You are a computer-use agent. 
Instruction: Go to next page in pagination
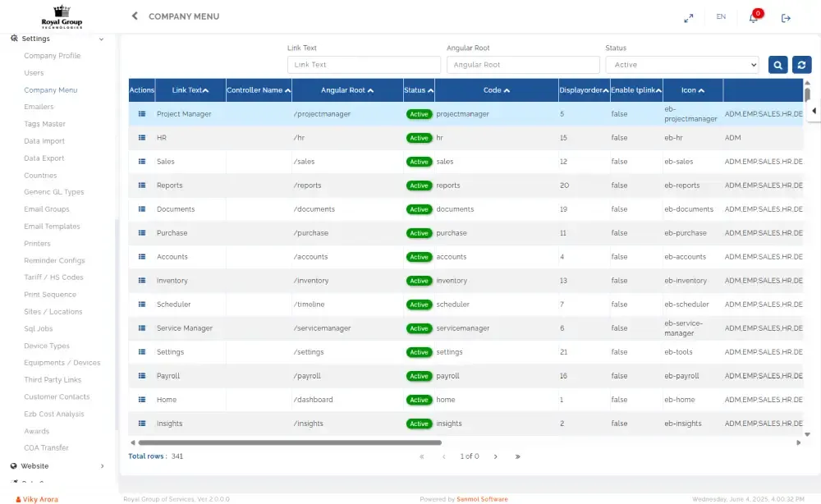(x=495, y=456)
